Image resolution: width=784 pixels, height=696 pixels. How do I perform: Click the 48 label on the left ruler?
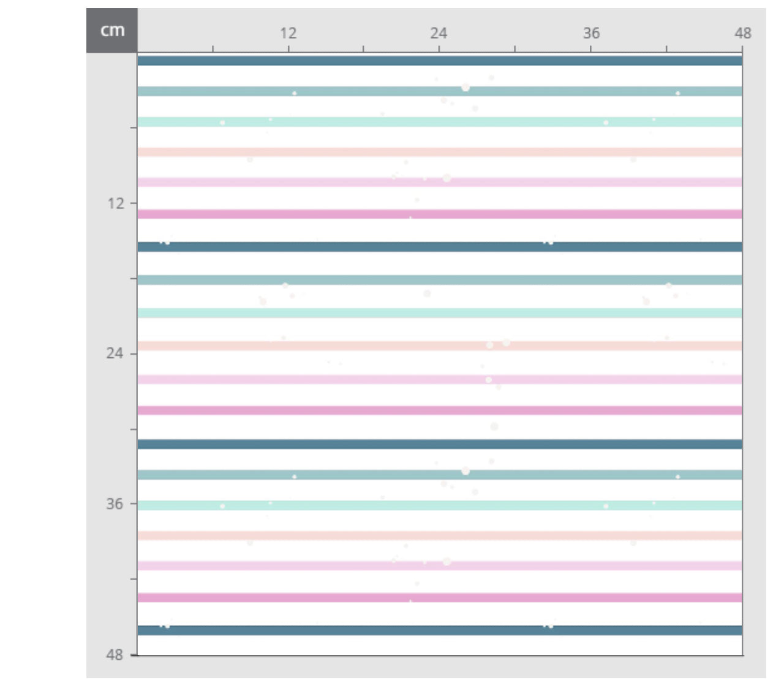point(115,654)
